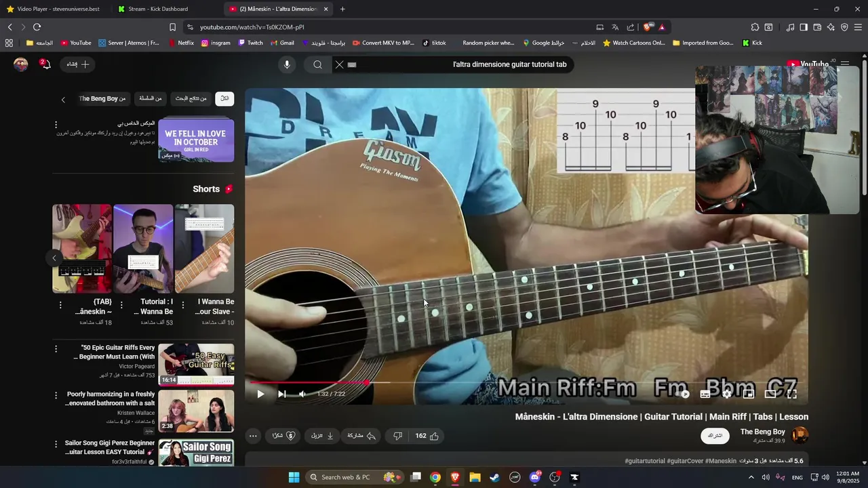The image size is (868, 488).
Task: Mute the video volume
Action: pos(302,394)
